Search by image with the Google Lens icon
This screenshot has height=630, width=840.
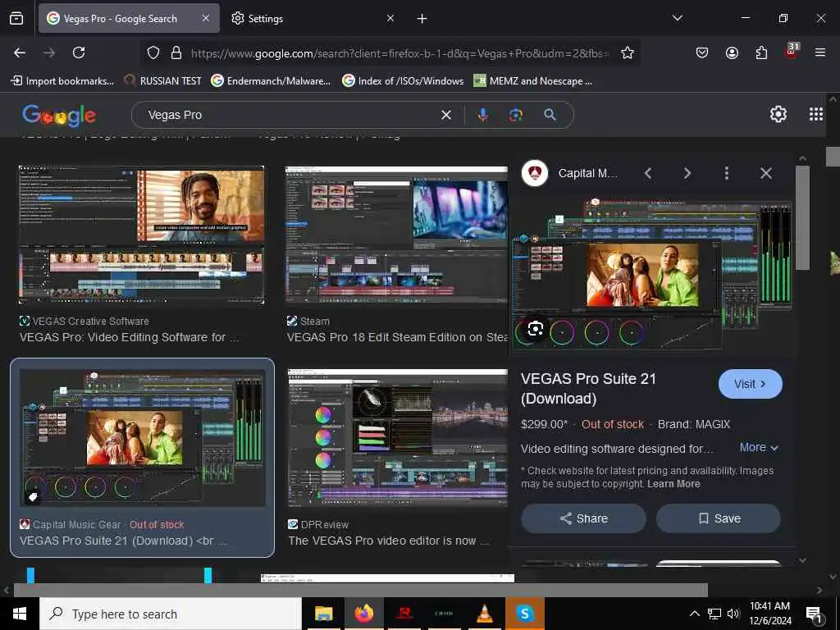515,115
